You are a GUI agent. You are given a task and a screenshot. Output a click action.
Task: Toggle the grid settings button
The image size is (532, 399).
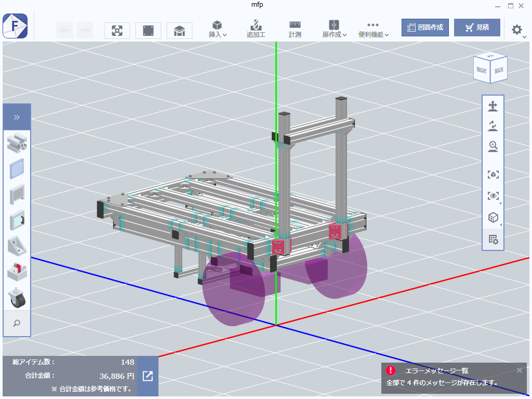tap(493, 240)
